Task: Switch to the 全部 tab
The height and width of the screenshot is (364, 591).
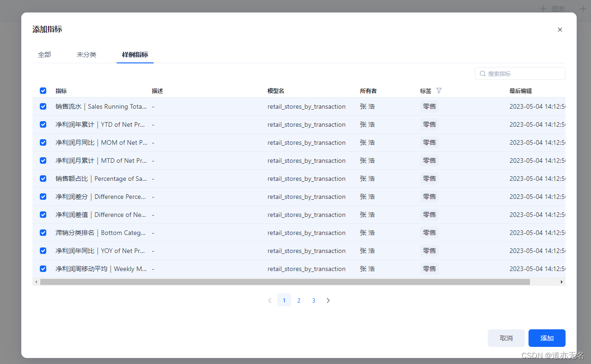Action: coord(44,55)
